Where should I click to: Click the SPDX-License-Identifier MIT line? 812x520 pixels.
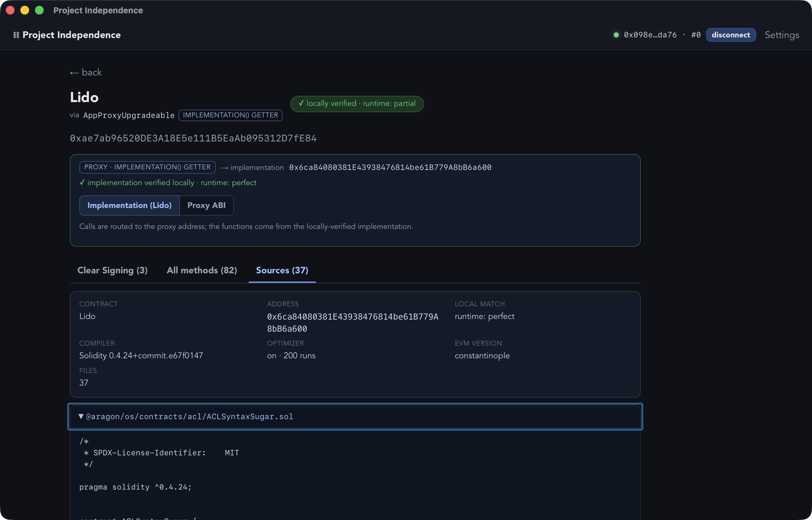(161, 453)
